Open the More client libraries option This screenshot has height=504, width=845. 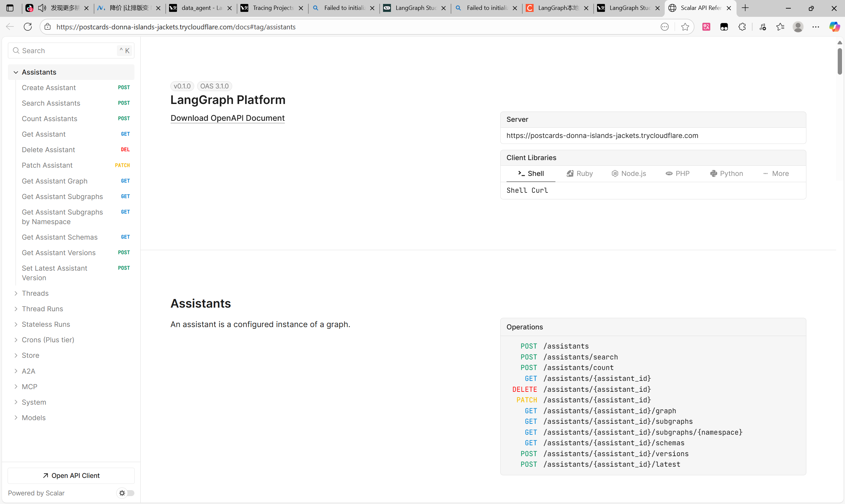pyautogui.click(x=776, y=174)
